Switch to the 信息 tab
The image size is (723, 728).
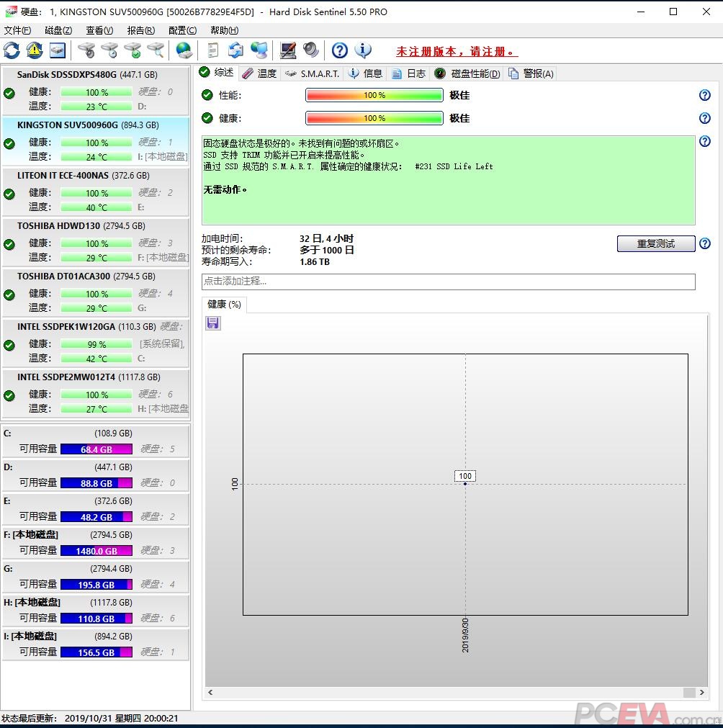365,73
